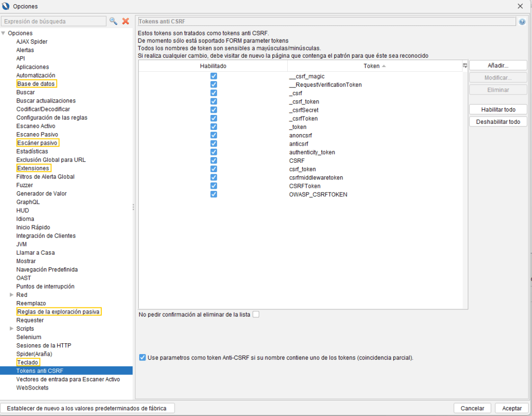Disable the OWASP_CSRFTOKEN token checkbox
Image resolution: width=532 pixels, height=416 pixels.
(214, 194)
